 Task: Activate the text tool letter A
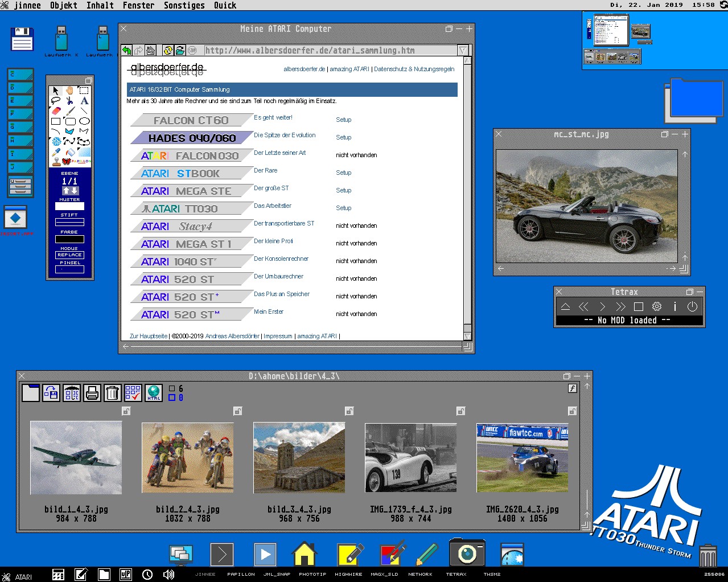[x=84, y=101]
